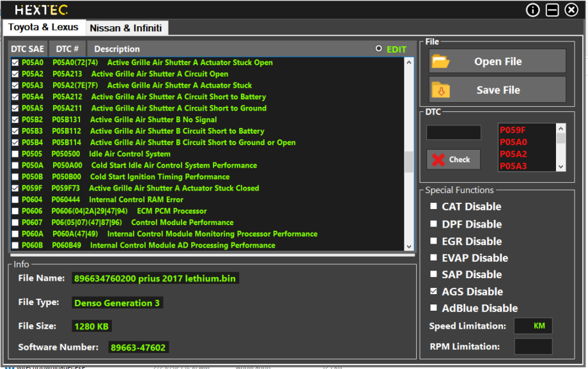Screen dimensions: 588x369
Task: Select P059F in the red DTC list
Action: pyautogui.click(x=513, y=130)
